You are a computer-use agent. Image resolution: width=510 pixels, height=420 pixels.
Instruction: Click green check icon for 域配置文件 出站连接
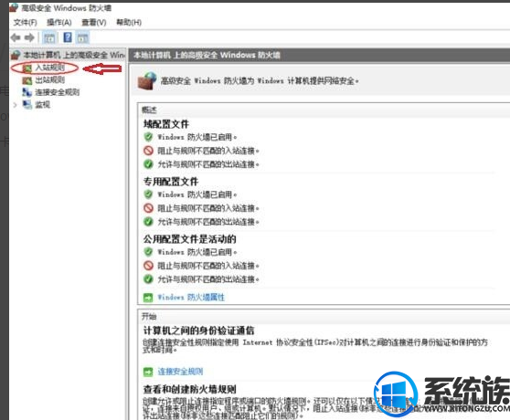[x=148, y=164]
